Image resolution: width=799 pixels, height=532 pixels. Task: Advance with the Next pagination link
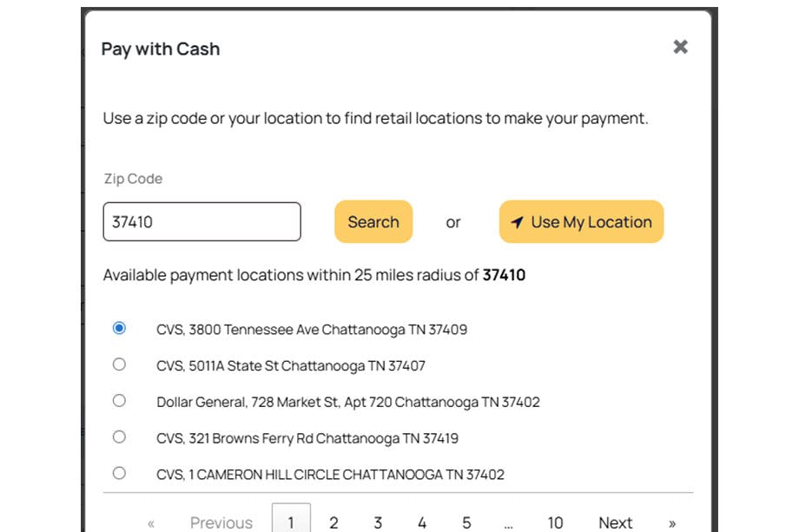(x=616, y=522)
